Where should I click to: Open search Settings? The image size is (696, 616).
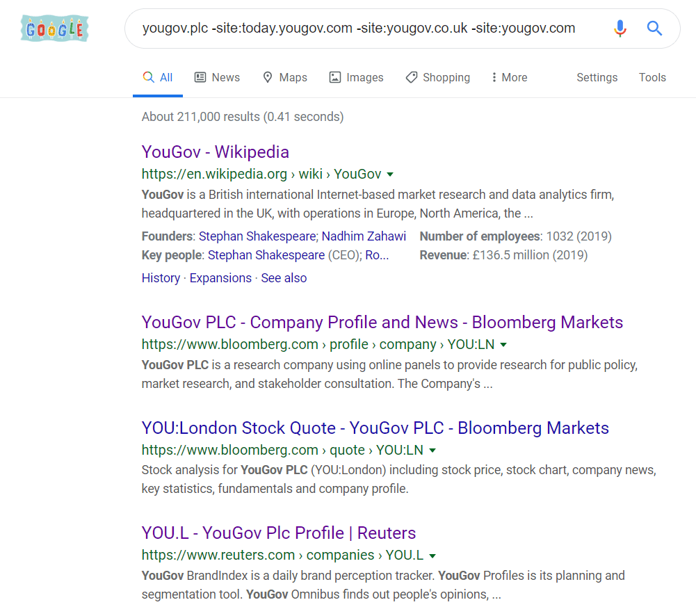[597, 77]
